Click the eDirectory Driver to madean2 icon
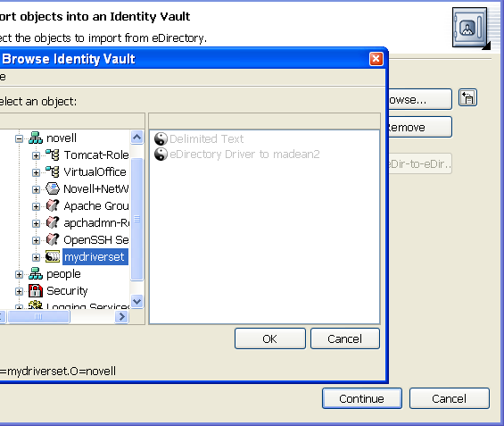The width and height of the screenshot is (504, 426). click(x=161, y=155)
